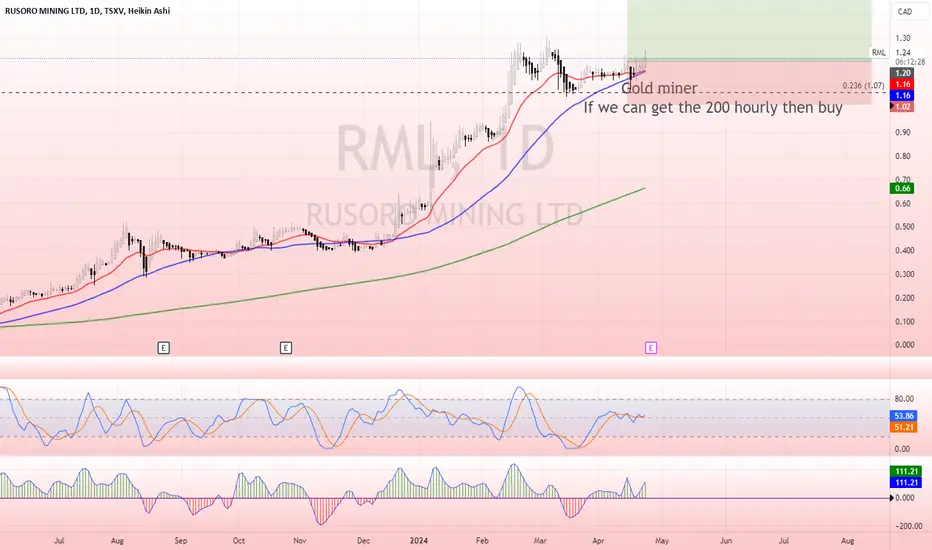Click the 1.30 price axis label
932x550 pixels.
[903, 38]
